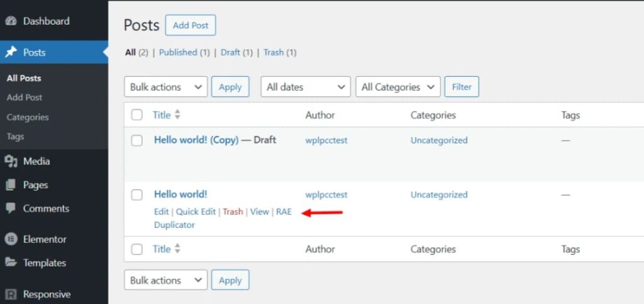Tick the select-all checkbox in top header
The width and height of the screenshot is (644, 304).
point(136,115)
